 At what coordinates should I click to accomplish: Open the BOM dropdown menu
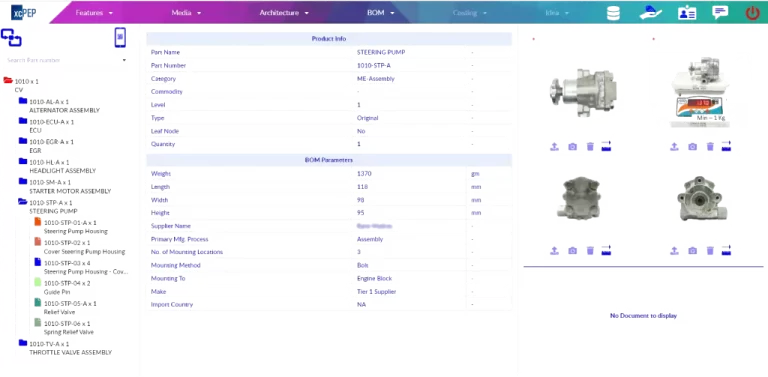381,13
